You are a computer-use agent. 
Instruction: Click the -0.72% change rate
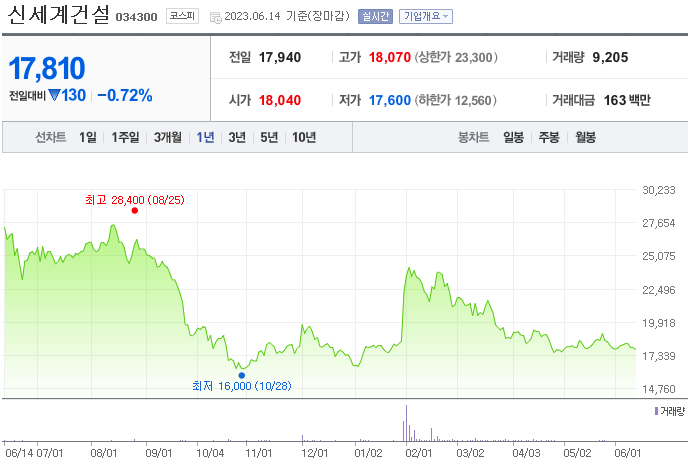click(x=125, y=95)
